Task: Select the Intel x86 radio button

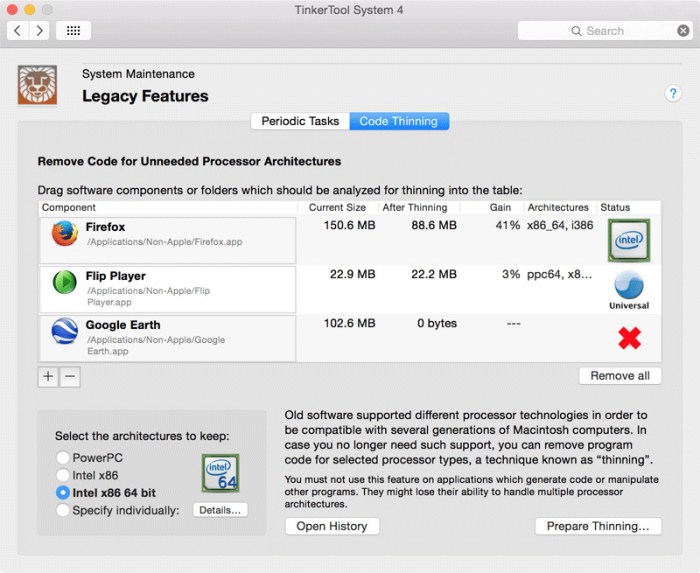Action: coord(63,475)
